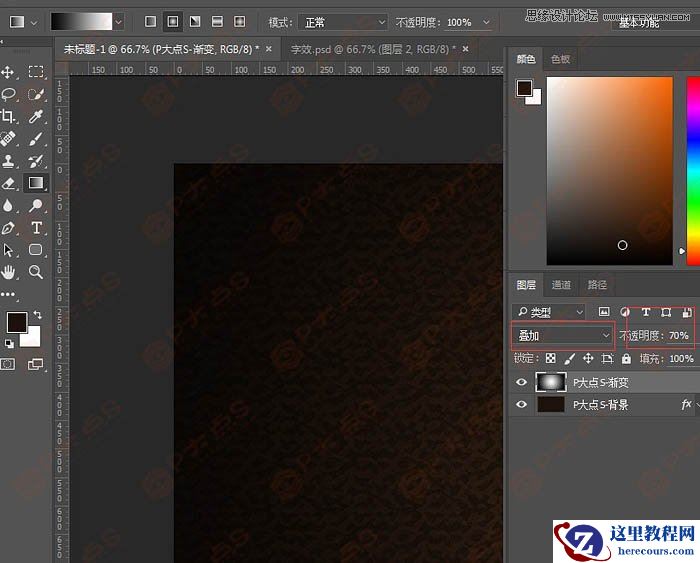Select the Zoom tool
Screen dimensions: 700x563
pos(36,272)
